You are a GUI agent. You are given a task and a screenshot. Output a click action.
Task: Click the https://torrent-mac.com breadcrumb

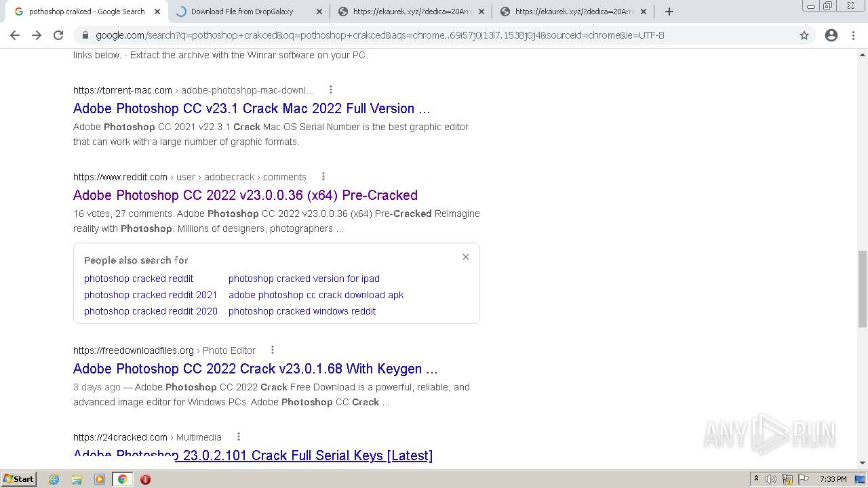point(123,90)
